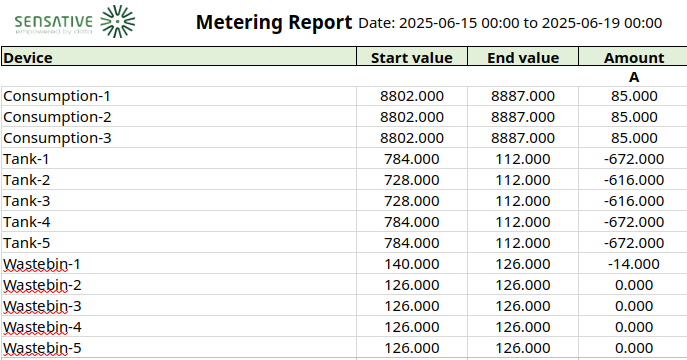
Task: Click the Amount column header
Action: 634,57
